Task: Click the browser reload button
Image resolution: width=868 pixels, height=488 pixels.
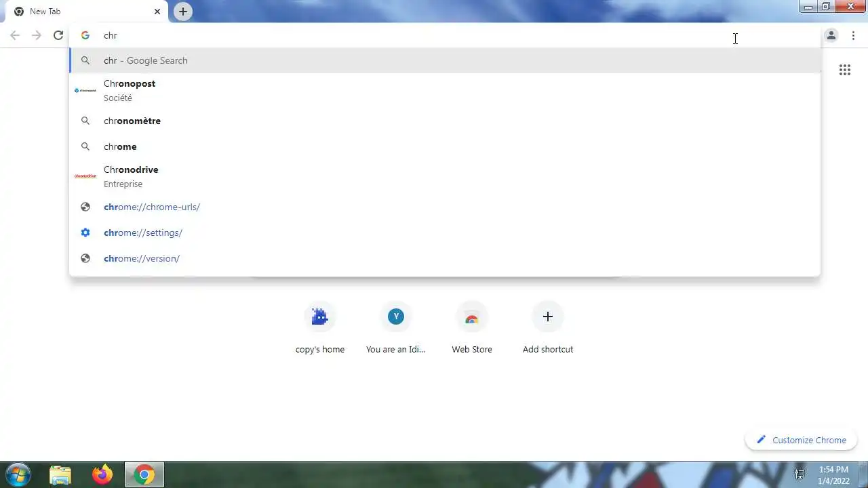Action: pyautogui.click(x=58, y=35)
